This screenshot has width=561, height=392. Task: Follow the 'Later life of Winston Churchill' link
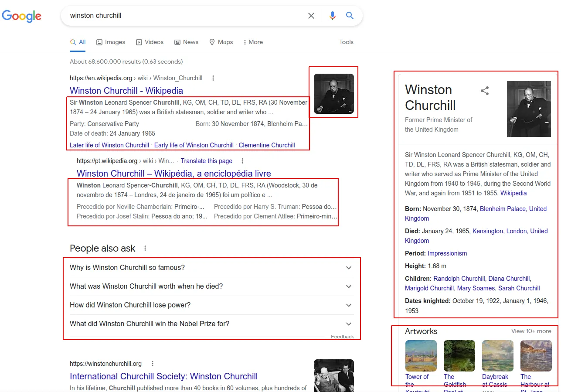click(x=109, y=145)
